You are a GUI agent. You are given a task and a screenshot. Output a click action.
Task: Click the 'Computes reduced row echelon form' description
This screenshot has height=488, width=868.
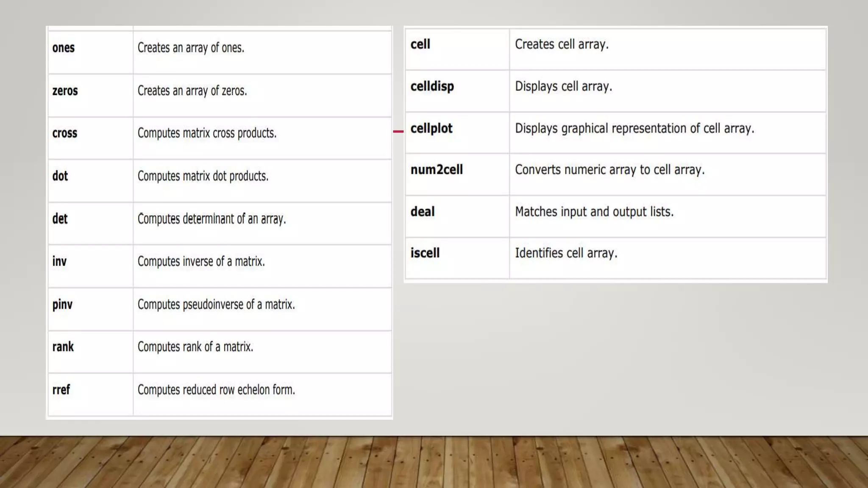(216, 390)
